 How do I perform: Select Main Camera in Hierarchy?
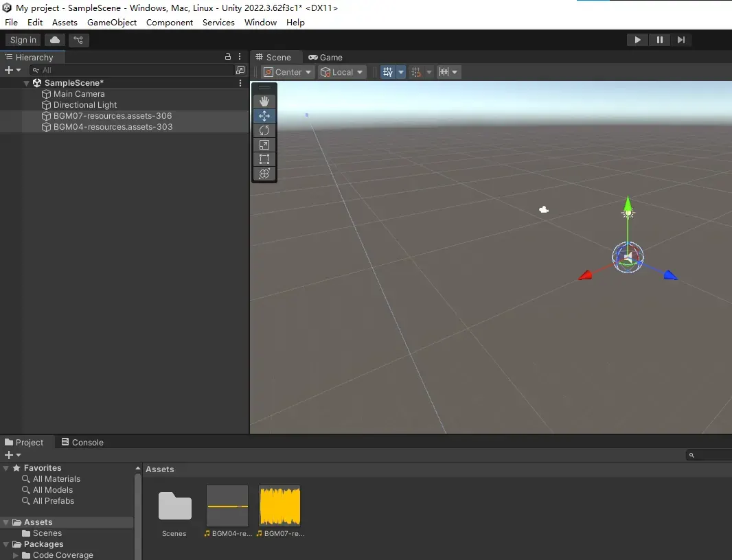click(x=78, y=94)
